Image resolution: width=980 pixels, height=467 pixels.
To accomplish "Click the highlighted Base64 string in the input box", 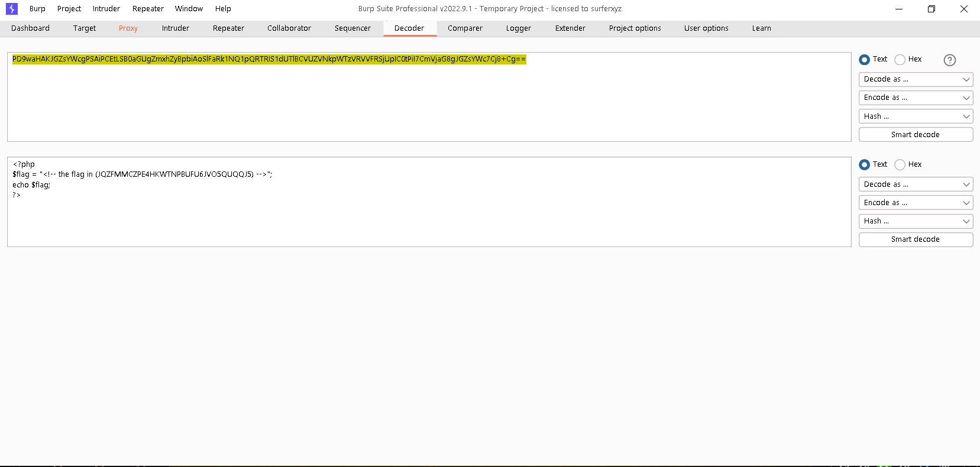I will [x=269, y=59].
